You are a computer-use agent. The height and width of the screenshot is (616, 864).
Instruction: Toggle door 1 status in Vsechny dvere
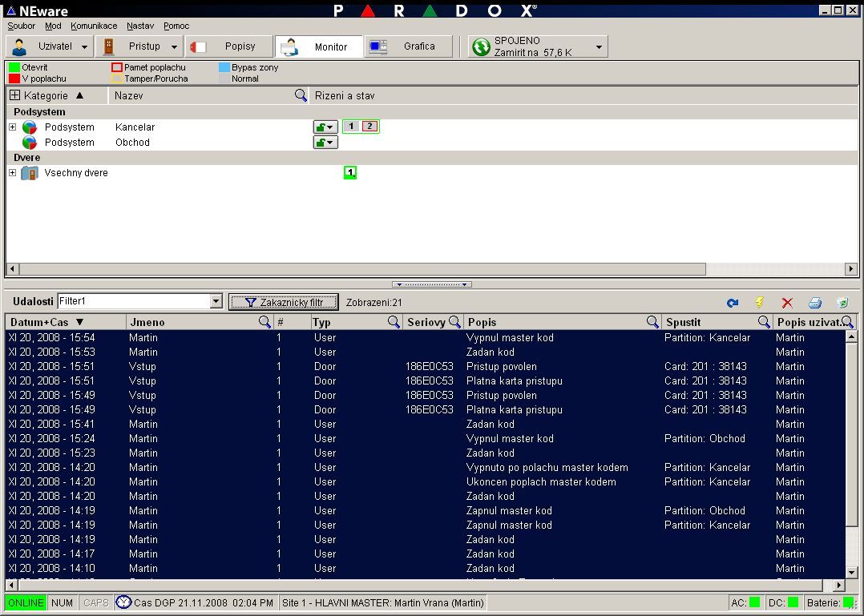click(x=350, y=173)
